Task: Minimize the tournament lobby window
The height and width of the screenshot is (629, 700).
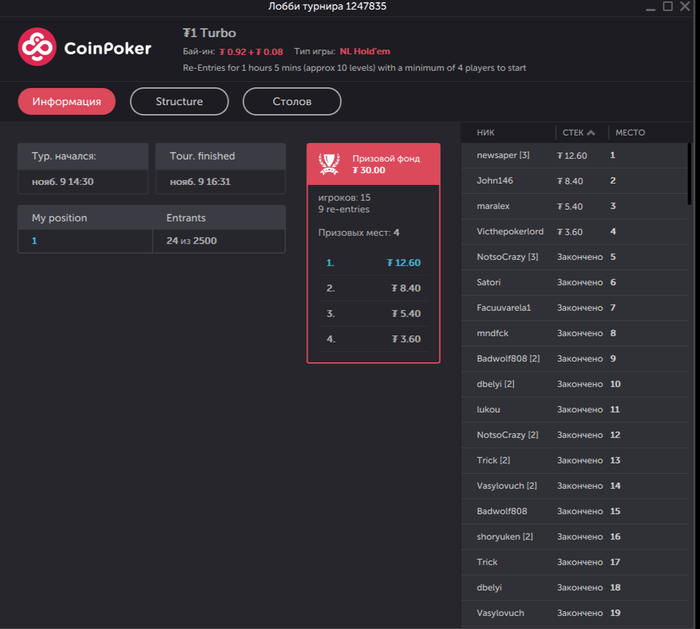Action: point(650,7)
